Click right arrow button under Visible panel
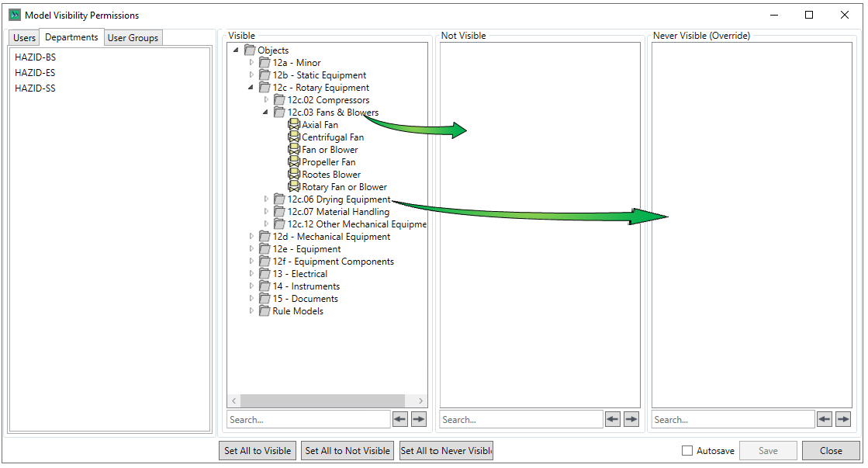 pyautogui.click(x=419, y=419)
